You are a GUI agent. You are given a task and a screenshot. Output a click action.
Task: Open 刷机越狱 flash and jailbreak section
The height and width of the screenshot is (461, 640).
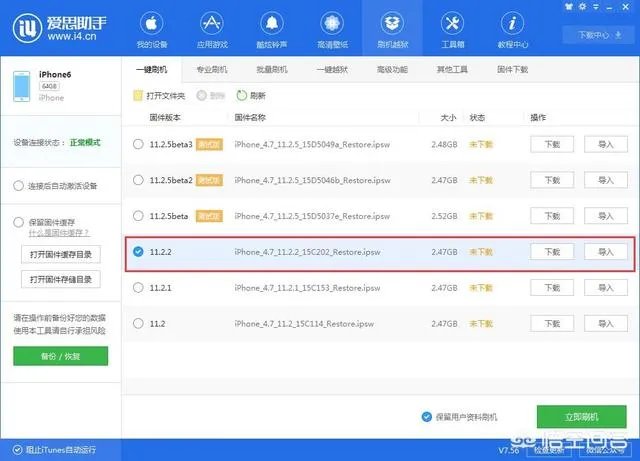392,30
